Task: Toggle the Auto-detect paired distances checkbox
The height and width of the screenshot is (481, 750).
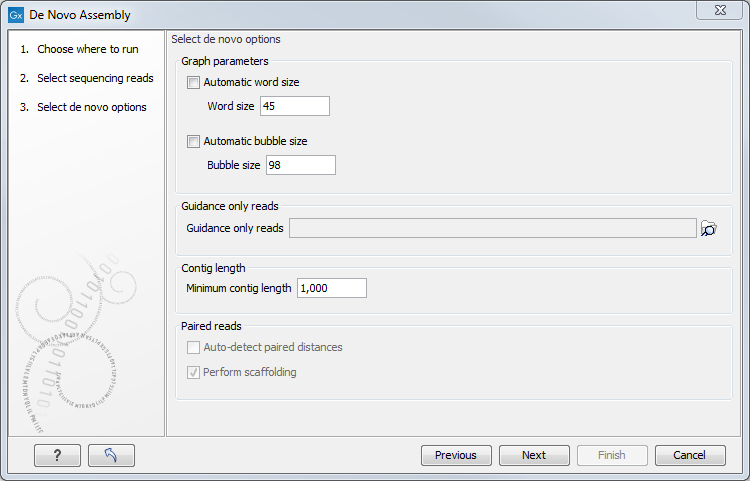Action: [x=194, y=348]
